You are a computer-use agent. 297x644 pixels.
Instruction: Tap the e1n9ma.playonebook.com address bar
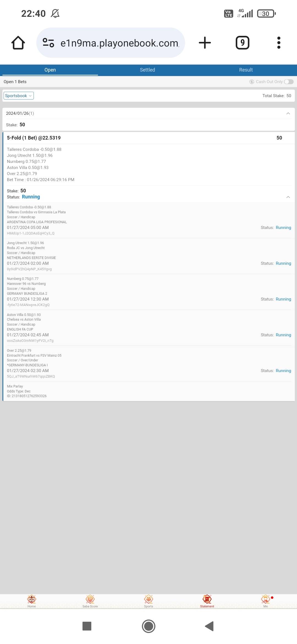(x=119, y=43)
